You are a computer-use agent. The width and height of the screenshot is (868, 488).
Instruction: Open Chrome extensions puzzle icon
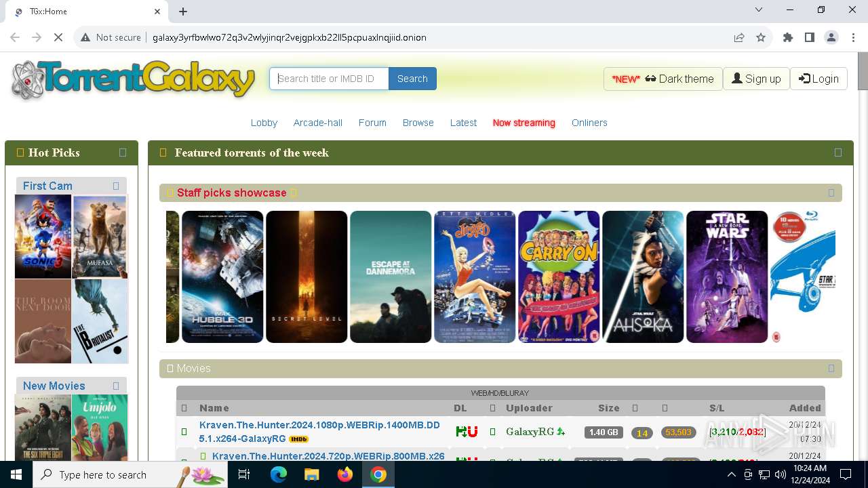788,37
